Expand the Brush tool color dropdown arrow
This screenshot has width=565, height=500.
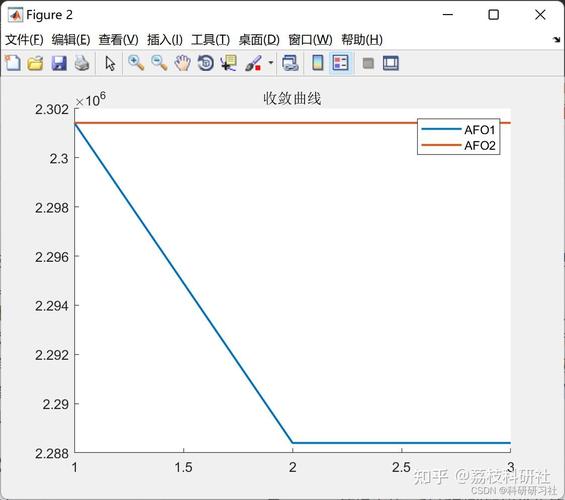(271, 63)
